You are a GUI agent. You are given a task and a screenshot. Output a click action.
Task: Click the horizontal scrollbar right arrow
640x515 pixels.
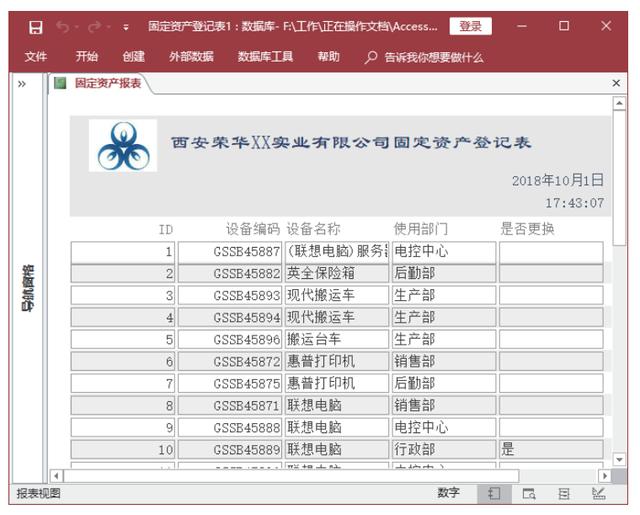point(604,476)
